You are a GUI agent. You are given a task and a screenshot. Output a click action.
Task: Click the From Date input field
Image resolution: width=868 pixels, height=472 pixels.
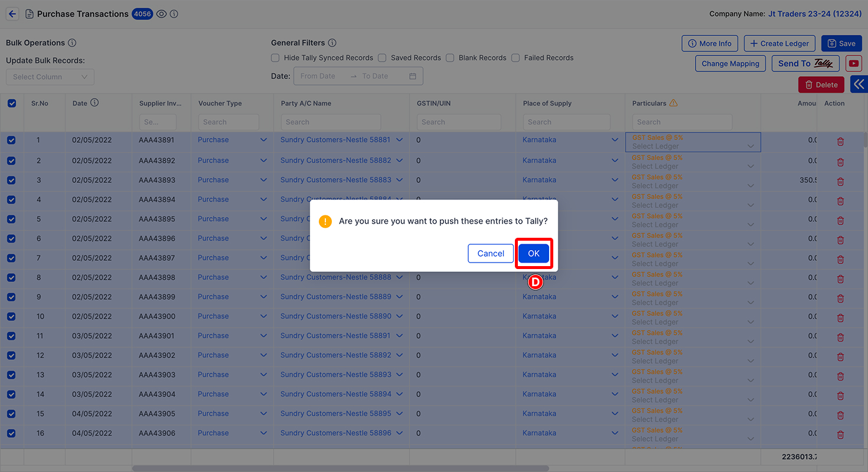(322, 76)
